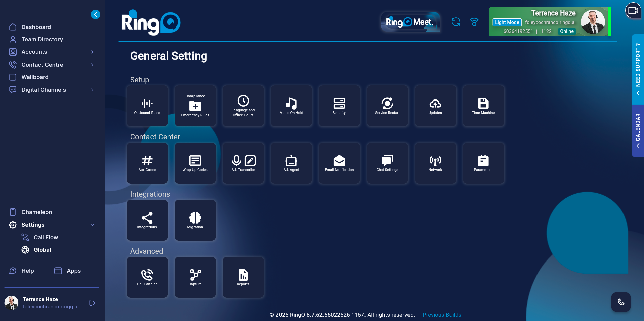644x321 pixels.
Task: Toggle the Online status badge
Action: pos(566,31)
